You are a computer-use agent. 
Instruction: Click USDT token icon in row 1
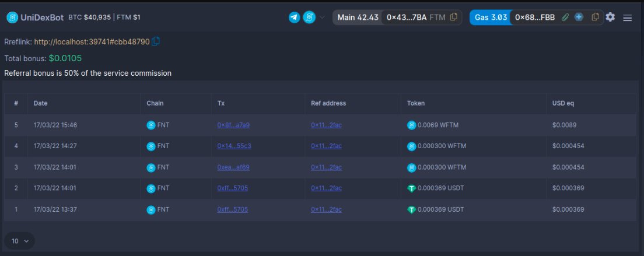tap(411, 210)
